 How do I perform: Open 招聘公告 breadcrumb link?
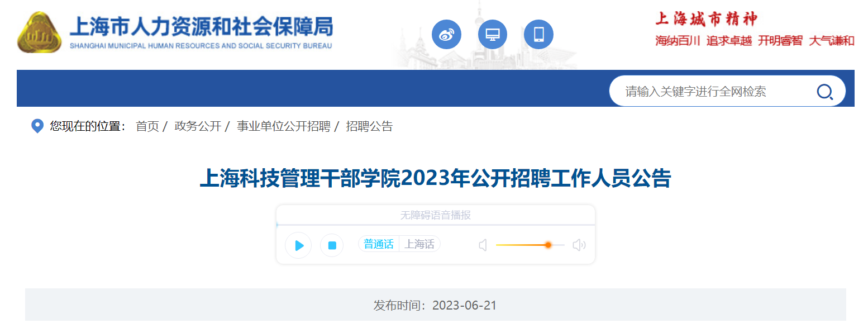(x=369, y=126)
